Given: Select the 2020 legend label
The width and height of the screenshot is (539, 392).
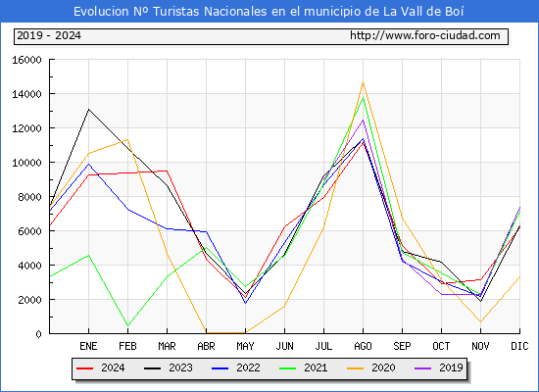Looking at the screenshot, I should click(x=383, y=367).
